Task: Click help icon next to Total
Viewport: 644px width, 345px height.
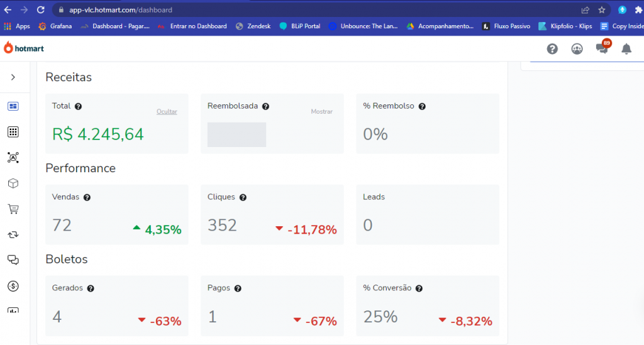Action: pyautogui.click(x=78, y=106)
